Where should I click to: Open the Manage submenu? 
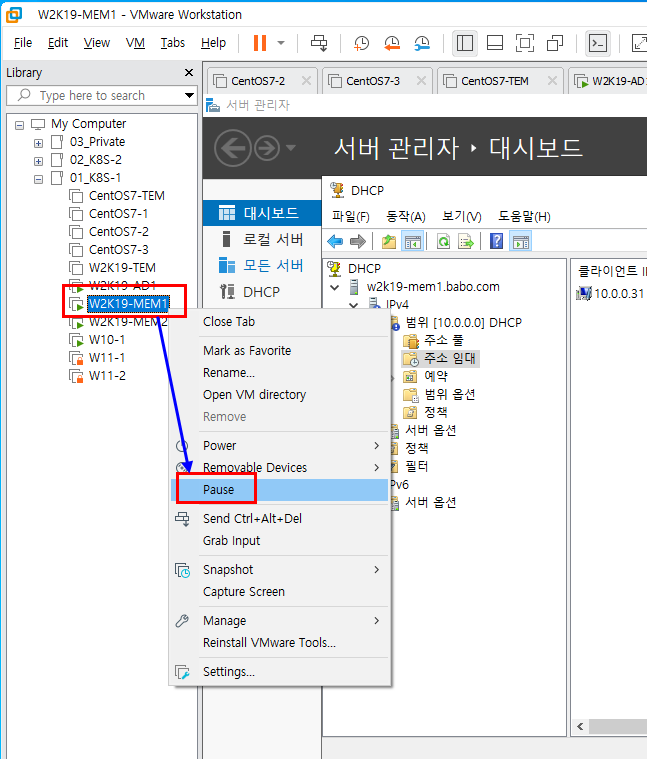click(280, 621)
